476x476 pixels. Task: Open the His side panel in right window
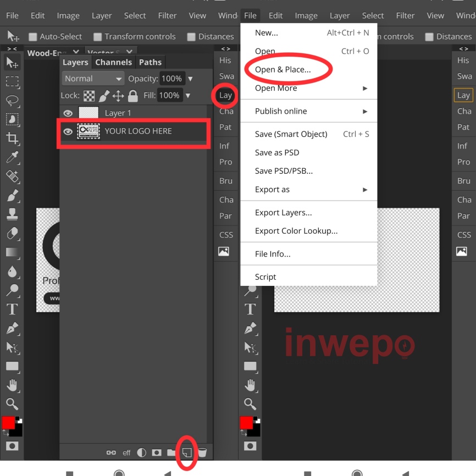[463, 60]
